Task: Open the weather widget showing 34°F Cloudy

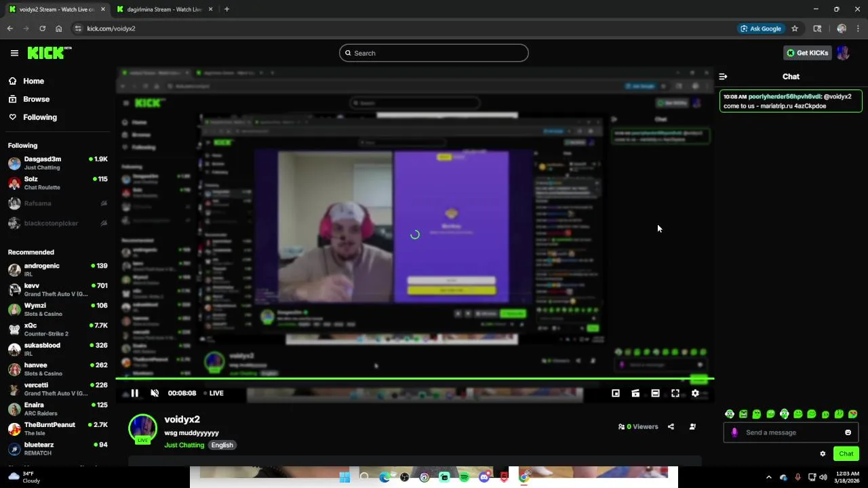Action: click(24, 477)
